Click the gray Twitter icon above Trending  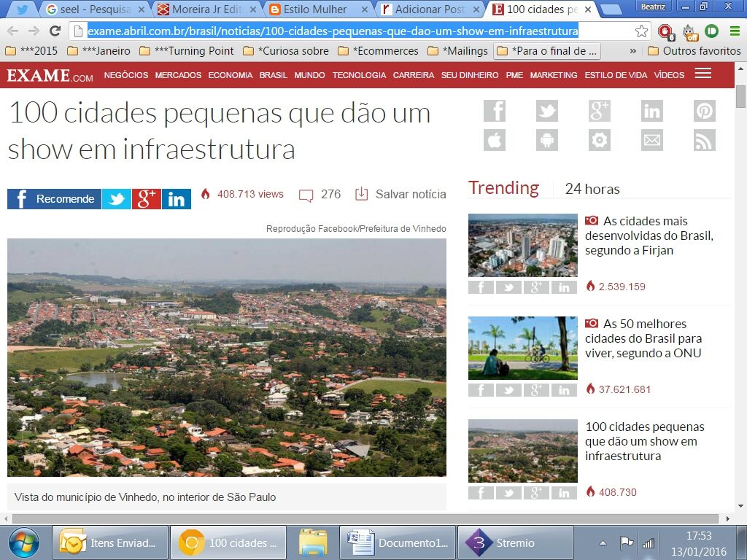(547, 111)
